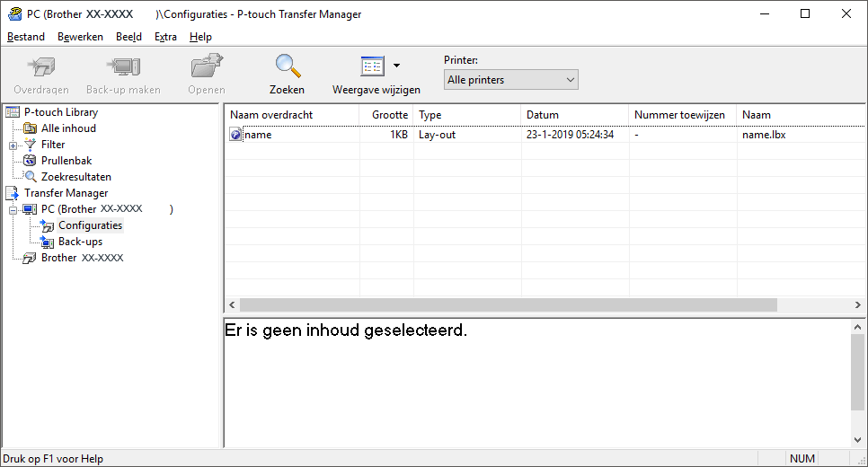The height and width of the screenshot is (467, 868).
Task: Click the 'Lay-out' type cell
Action: tap(438, 135)
